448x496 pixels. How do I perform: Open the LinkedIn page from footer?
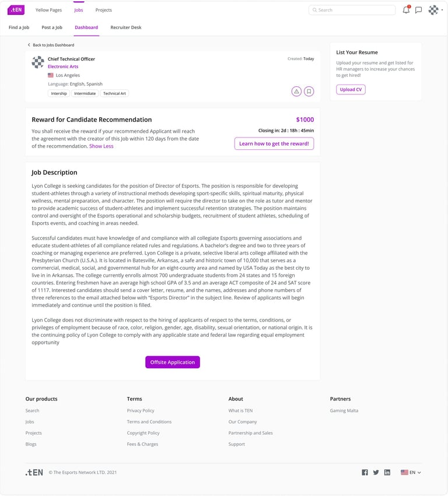click(x=387, y=472)
